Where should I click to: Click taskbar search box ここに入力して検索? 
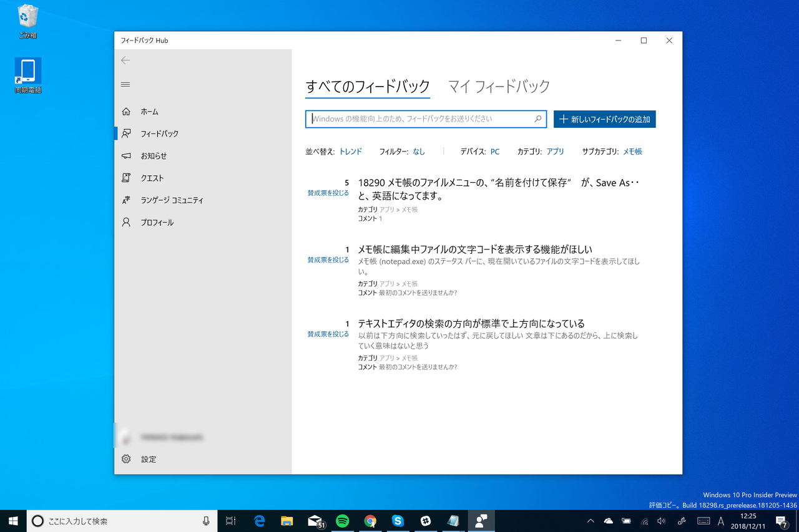(122, 521)
